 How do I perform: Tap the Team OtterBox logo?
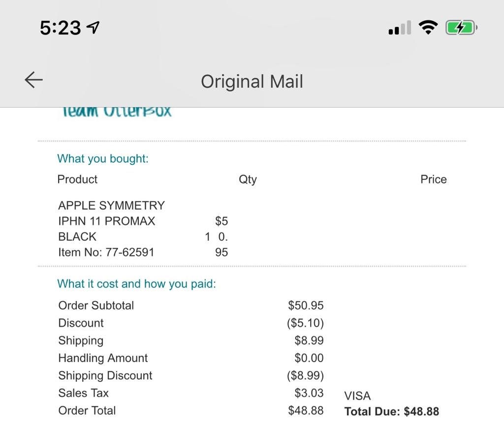(x=117, y=112)
